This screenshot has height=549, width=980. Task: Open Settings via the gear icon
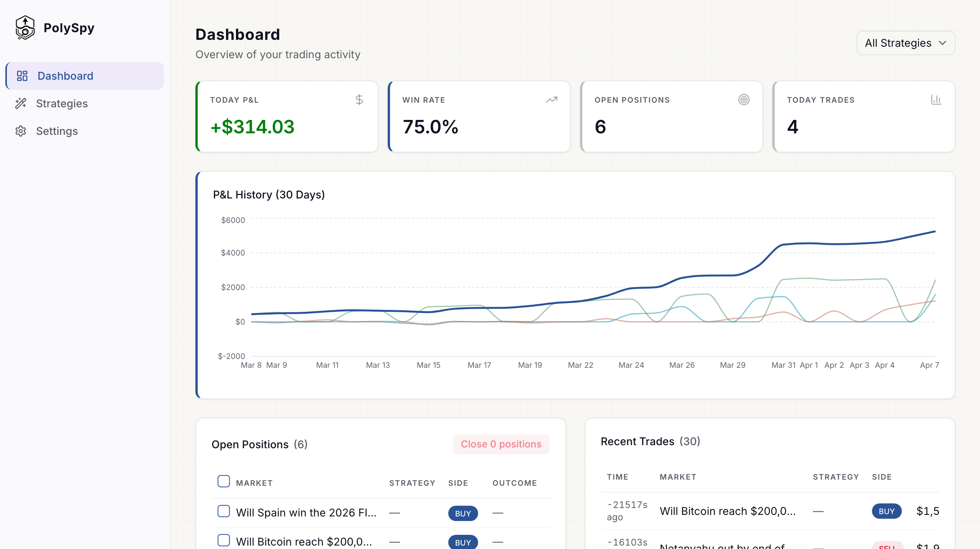[21, 131]
